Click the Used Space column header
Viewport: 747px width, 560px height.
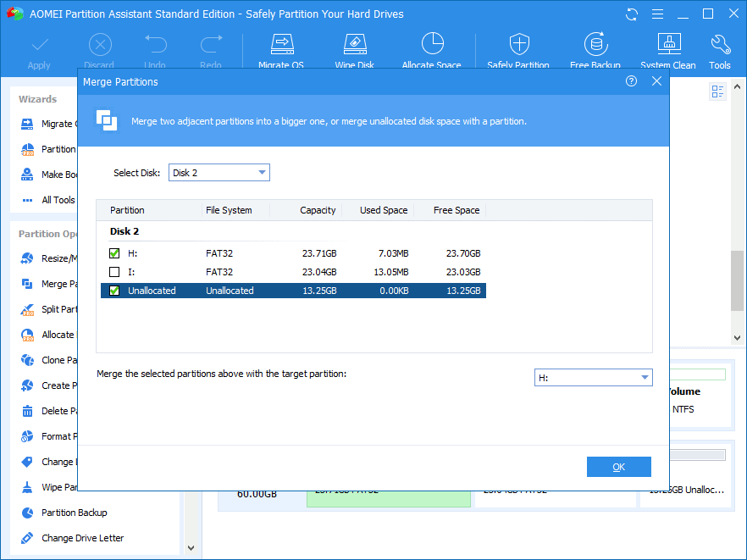[x=384, y=210]
